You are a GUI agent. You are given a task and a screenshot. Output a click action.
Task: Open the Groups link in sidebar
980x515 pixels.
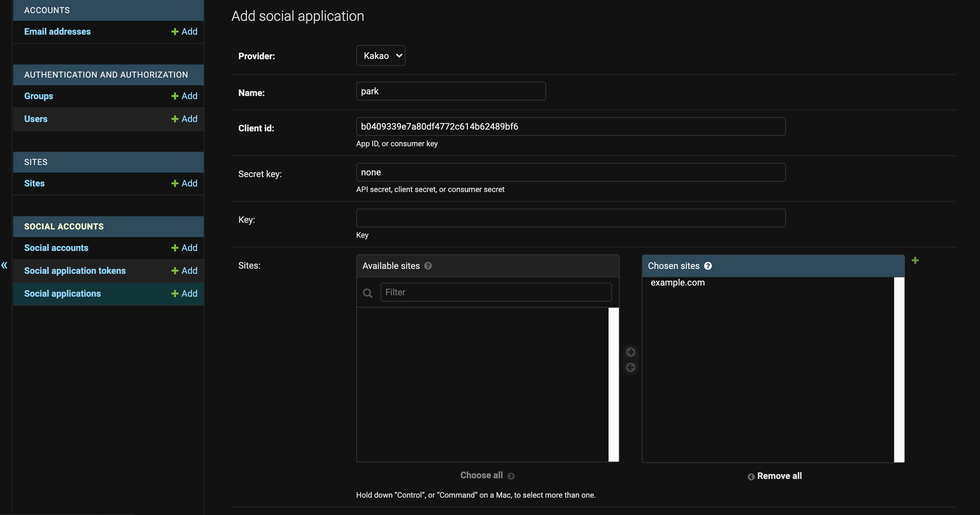pyautogui.click(x=39, y=96)
